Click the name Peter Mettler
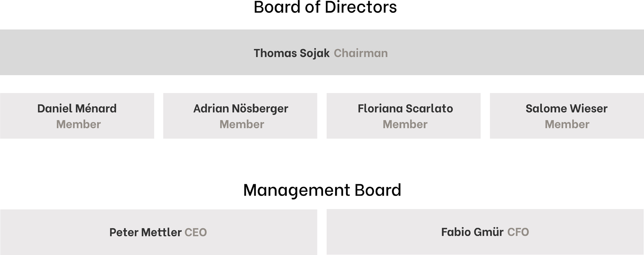The image size is (644, 255). [145, 232]
